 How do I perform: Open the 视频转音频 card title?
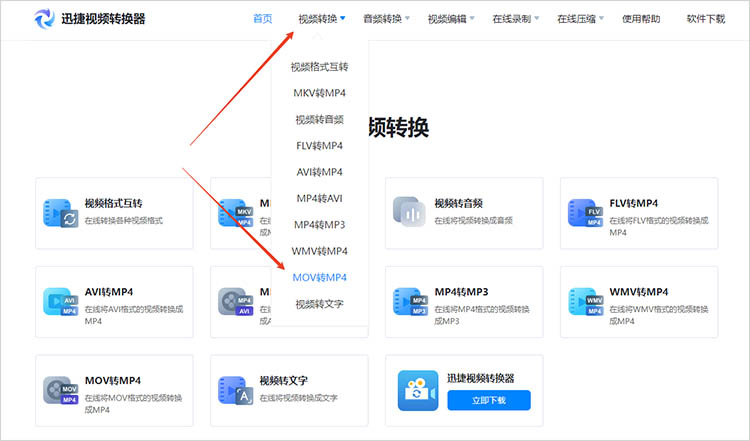pyautogui.click(x=459, y=203)
